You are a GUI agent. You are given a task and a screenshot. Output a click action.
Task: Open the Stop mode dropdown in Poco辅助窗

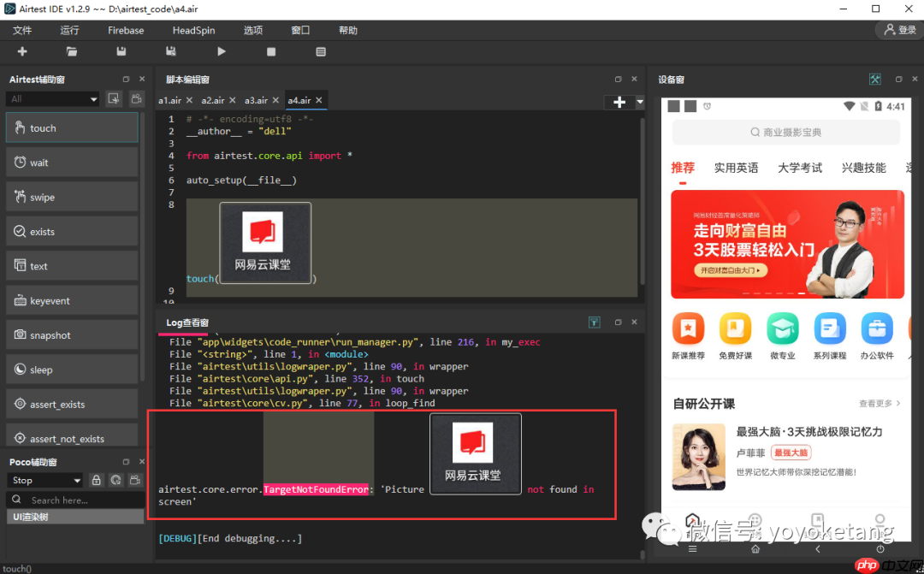pyautogui.click(x=44, y=480)
